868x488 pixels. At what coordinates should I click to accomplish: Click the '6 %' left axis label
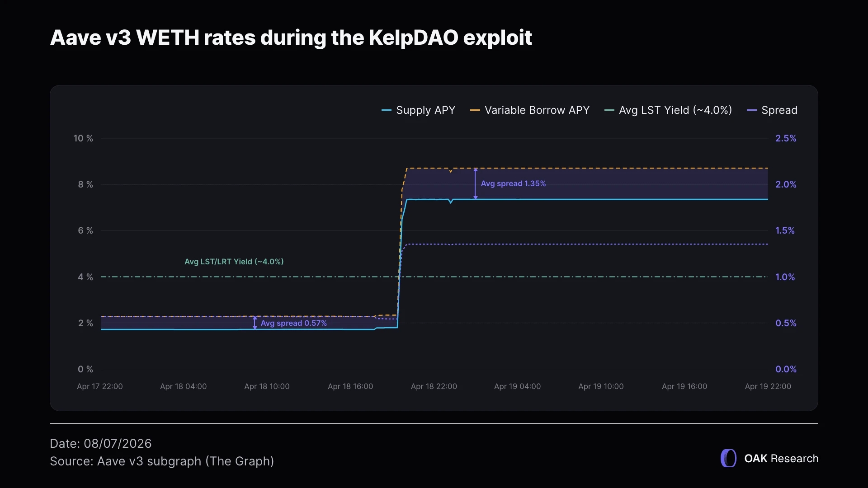[x=85, y=230]
